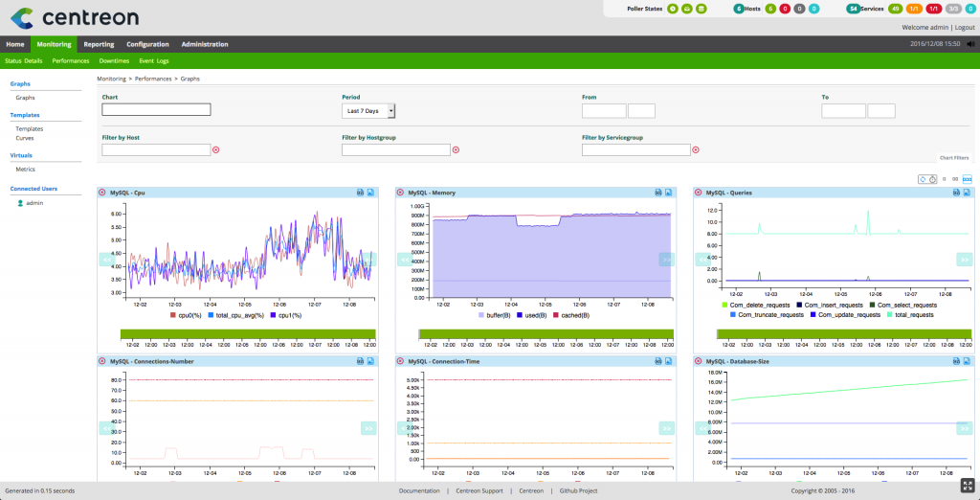Image resolution: width=980 pixels, height=500 pixels.
Task: Open full screen mode icon
Action: click(967, 486)
